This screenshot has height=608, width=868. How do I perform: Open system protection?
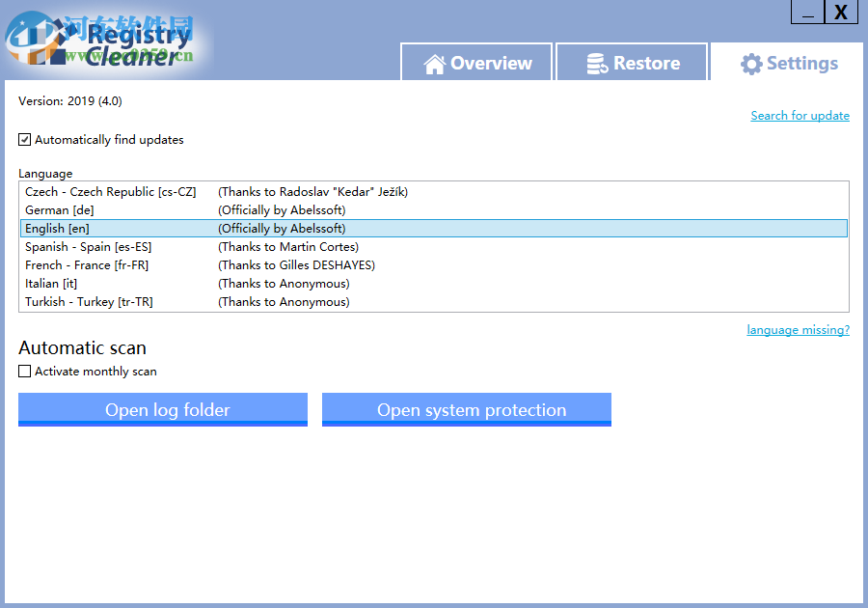(466, 409)
